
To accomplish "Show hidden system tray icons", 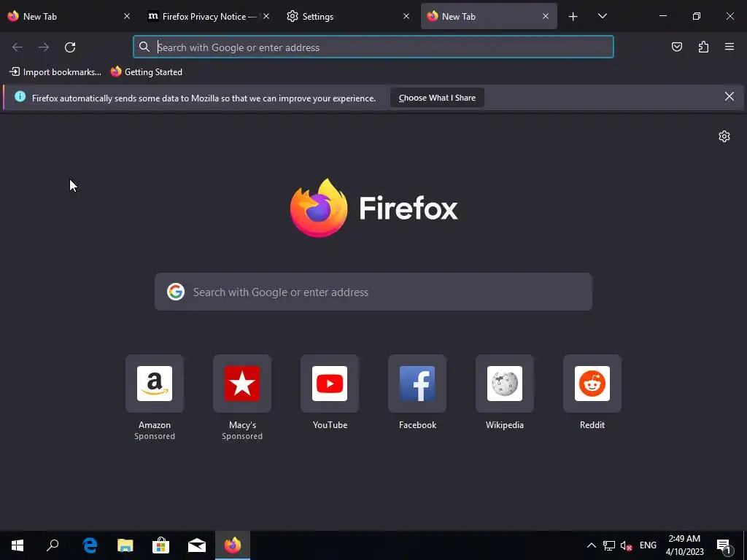I will click(x=591, y=545).
